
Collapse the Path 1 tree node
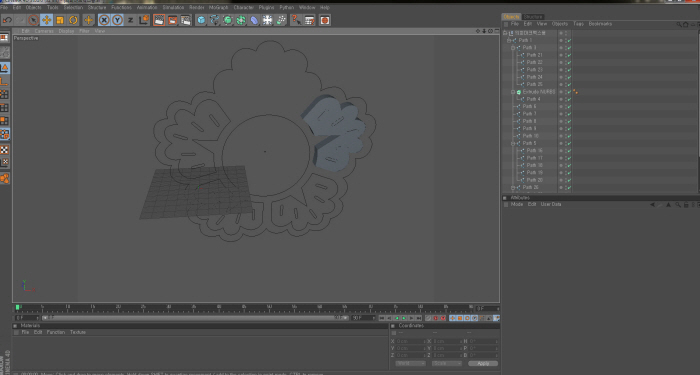(x=508, y=40)
